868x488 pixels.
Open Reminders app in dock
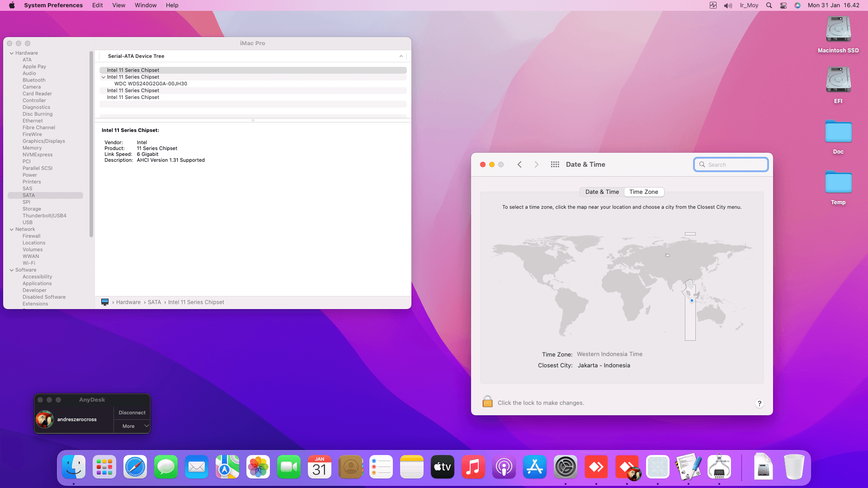(x=381, y=467)
